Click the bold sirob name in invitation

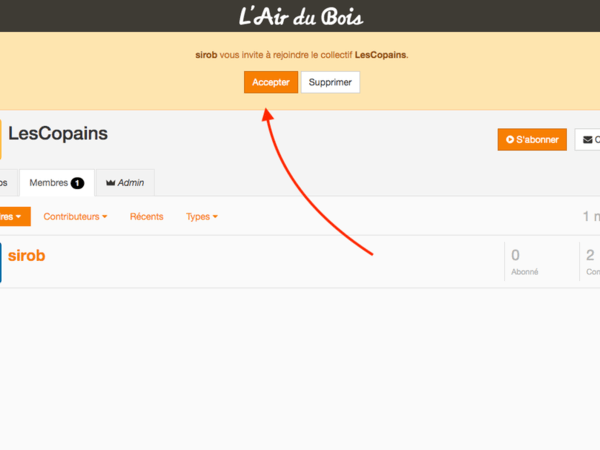(x=206, y=55)
